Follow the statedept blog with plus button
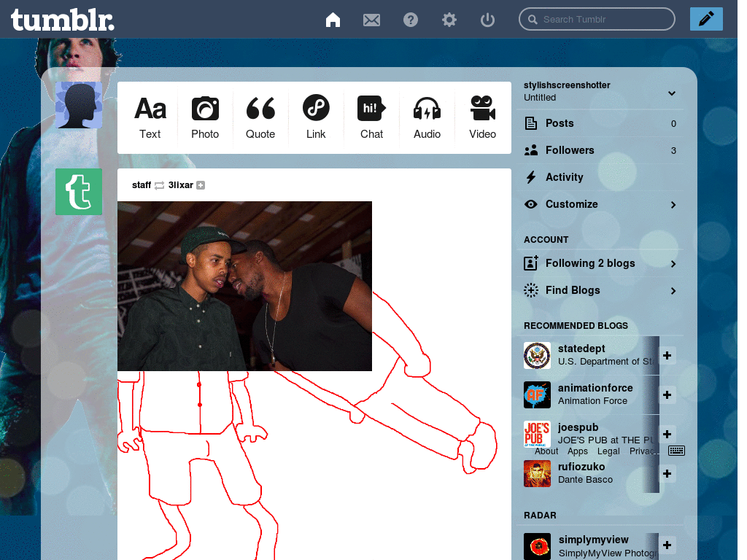This screenshot has height=560, width=747. tap(667, 355)
